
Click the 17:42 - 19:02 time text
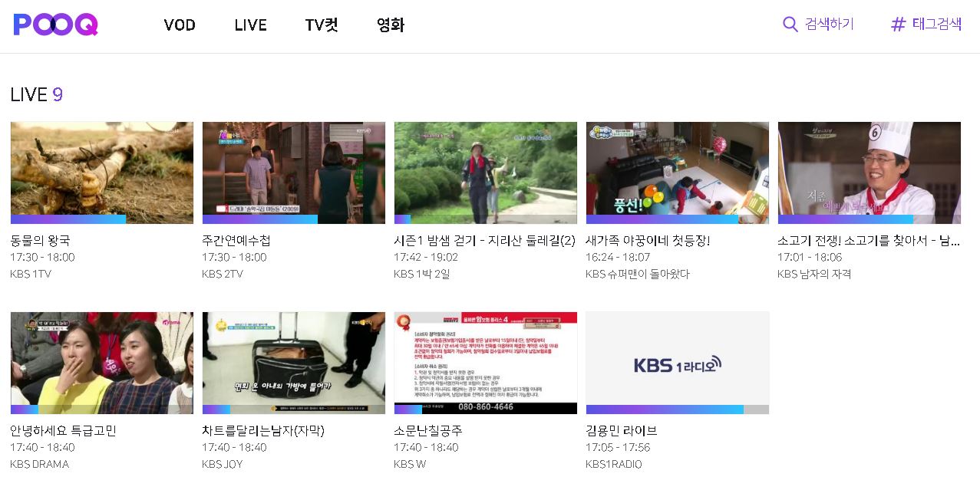426,257
